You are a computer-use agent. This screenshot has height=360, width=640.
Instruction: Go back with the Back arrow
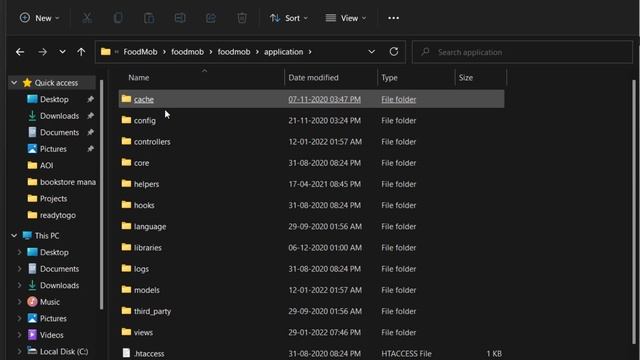pyautogui.click(x=20, y=52)
